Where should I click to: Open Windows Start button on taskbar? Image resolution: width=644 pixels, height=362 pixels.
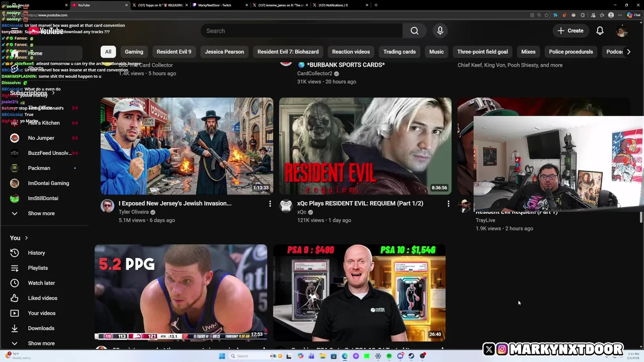221,356
